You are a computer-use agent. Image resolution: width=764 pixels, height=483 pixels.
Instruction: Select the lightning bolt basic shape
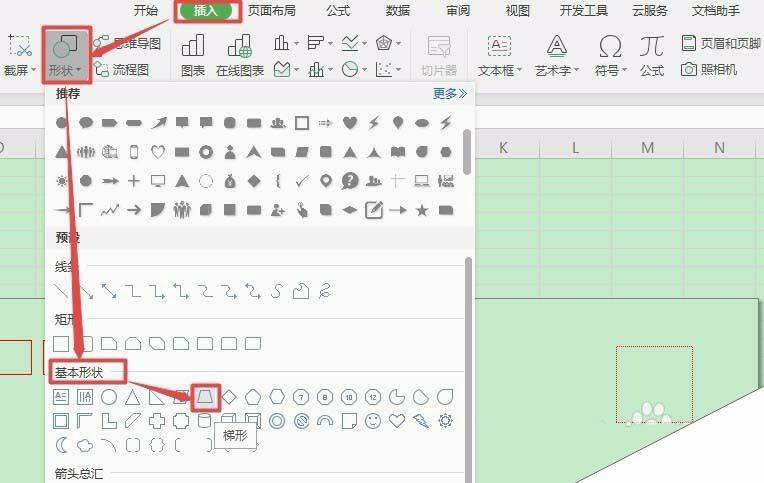click(x=421, y=421)
